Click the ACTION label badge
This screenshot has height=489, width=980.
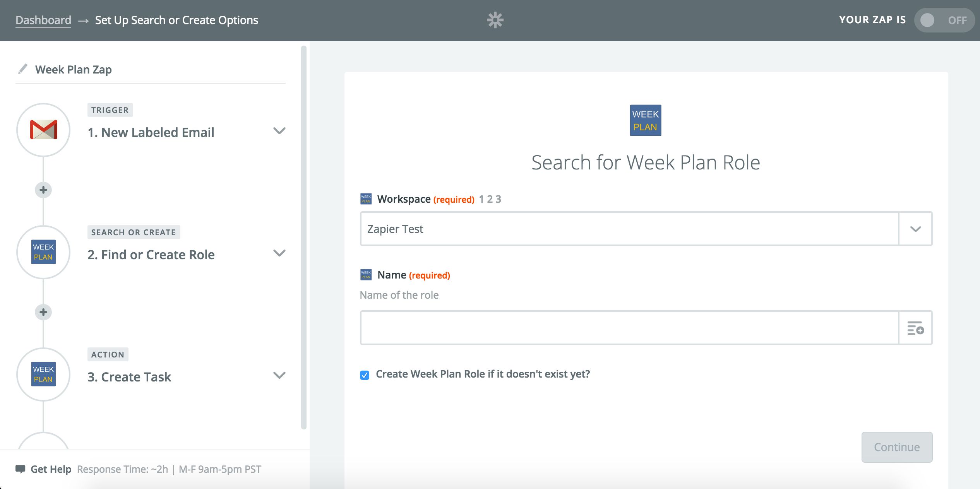coord(108,355)
